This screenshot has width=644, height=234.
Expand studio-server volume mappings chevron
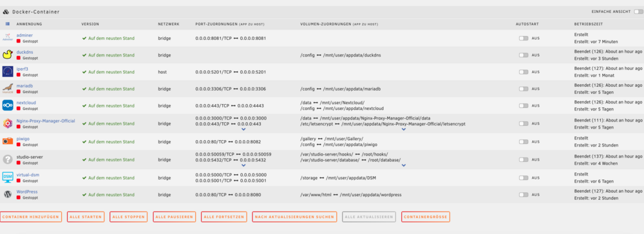click(x=403, y=165)
